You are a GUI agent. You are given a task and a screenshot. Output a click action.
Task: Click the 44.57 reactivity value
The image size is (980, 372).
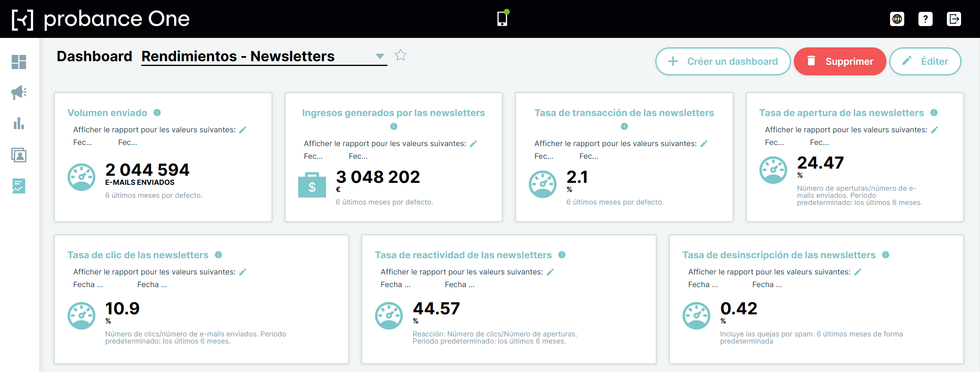436,308
